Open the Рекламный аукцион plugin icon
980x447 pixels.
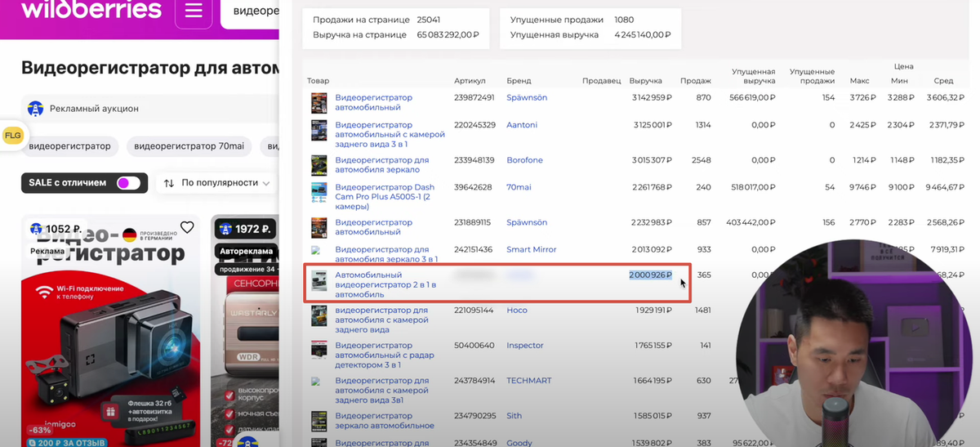pos(35,108)
